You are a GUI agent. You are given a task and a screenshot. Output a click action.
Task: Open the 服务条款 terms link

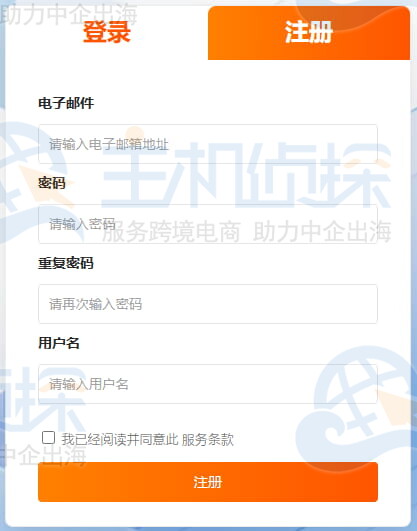(208, 439)
